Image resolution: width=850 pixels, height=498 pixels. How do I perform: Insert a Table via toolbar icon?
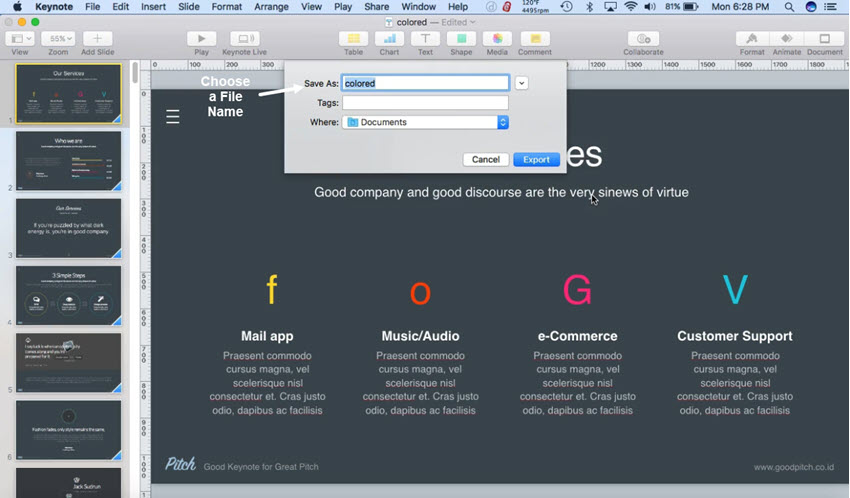(353, 38)
